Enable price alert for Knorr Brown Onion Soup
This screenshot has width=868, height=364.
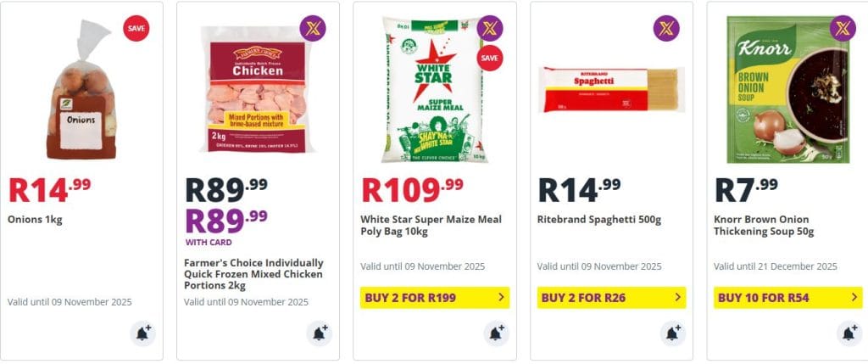[x=849, y=333]
